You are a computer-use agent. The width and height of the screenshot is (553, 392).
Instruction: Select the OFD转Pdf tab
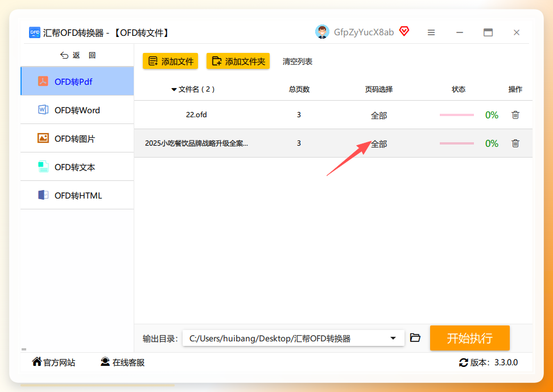(x=77, y=81)
